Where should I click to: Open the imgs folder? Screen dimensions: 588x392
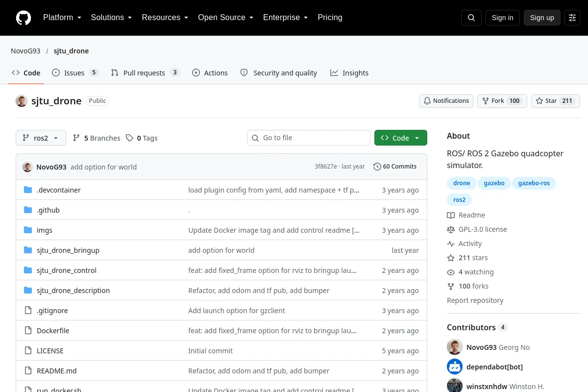pos(45,230)
